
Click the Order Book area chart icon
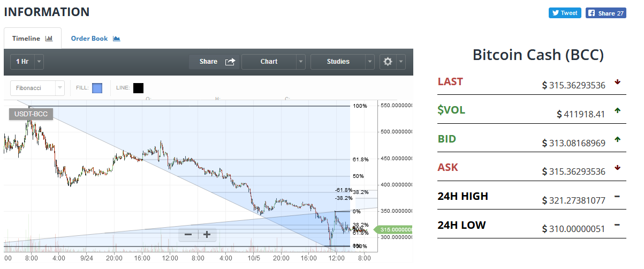click(x=117, y=39)
